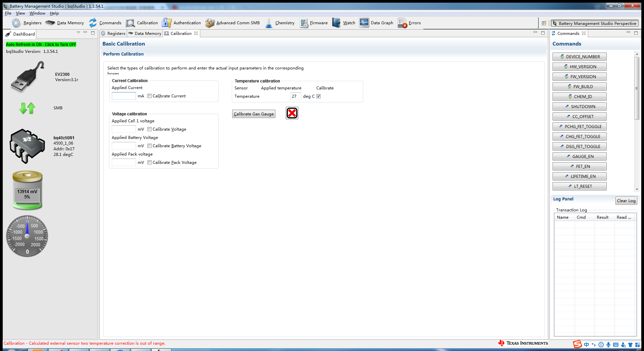Screen dimensions: 644x351
Task: Open Errors via the red-x icon
Action: point(402,23)
